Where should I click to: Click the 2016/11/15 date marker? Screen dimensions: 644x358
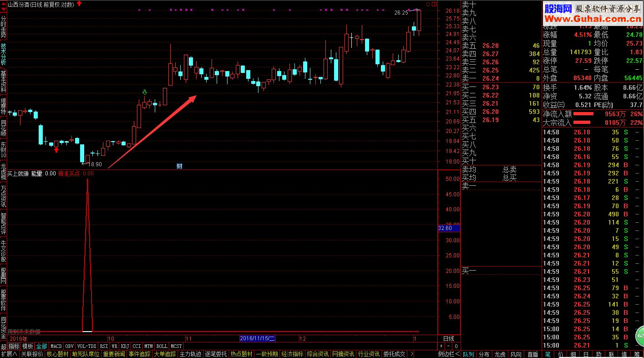(x=258, y=338)
